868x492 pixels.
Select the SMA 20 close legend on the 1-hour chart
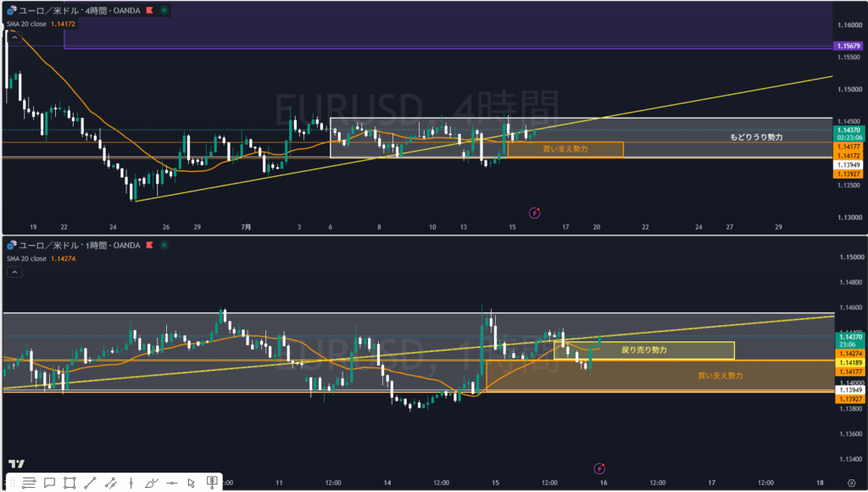click(41, 259)
